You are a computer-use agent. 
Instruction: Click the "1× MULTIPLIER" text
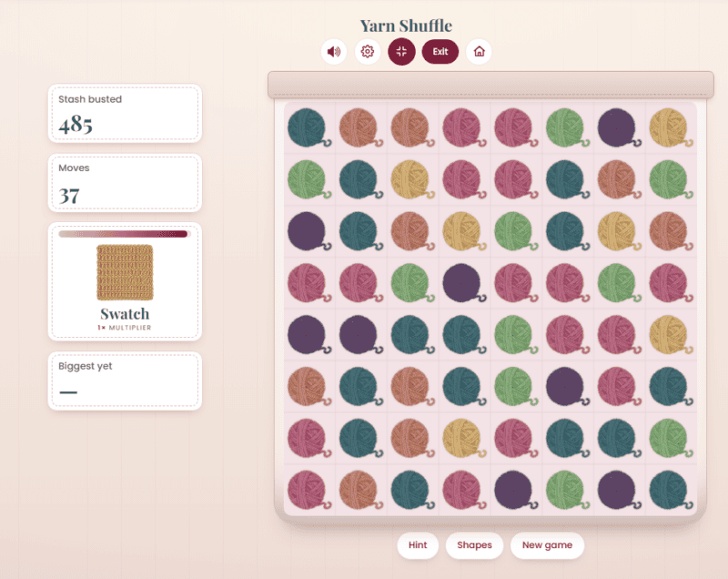click(x=125, y=328)
